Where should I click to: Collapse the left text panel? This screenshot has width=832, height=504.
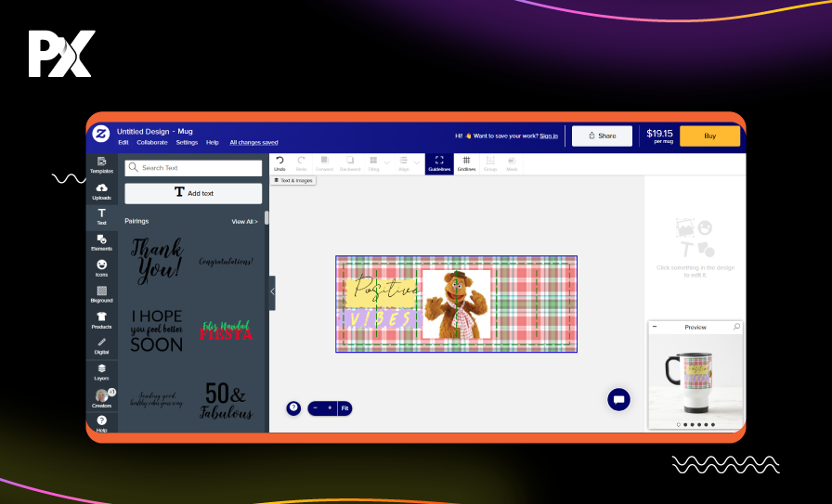[272, 291]
